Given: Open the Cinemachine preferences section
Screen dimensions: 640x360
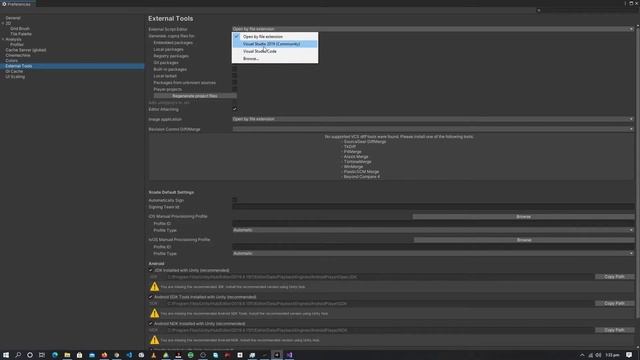Looking at the screenshot, I should [x=18, y=55].
